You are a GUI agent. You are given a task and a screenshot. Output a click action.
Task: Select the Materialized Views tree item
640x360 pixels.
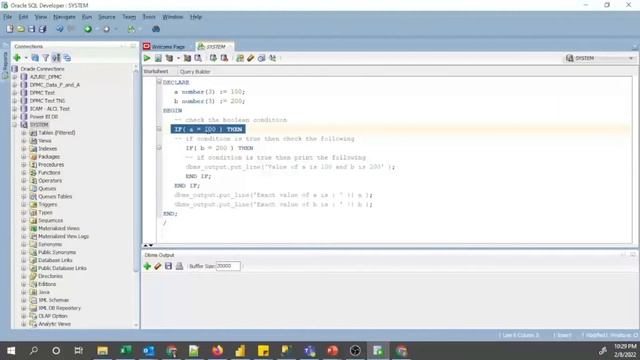click(x=59, y=229)
